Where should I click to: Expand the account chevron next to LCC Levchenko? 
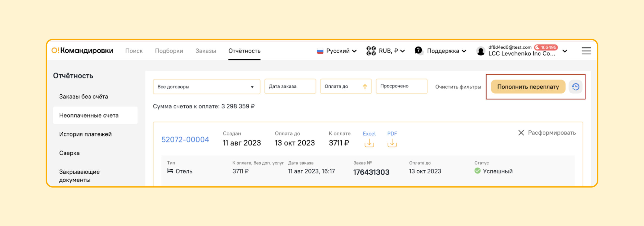pyautogui.click(x=565, y=51)
